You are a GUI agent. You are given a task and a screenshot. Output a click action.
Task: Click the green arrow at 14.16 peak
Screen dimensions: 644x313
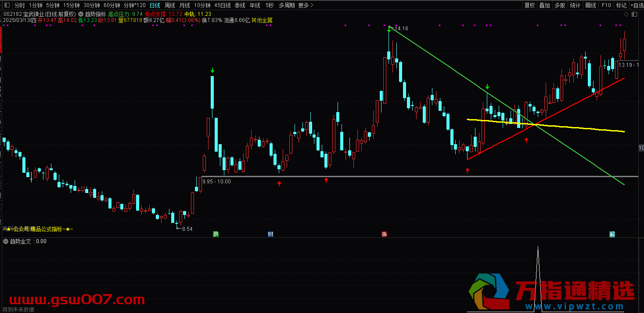click(x=389, y=30)
